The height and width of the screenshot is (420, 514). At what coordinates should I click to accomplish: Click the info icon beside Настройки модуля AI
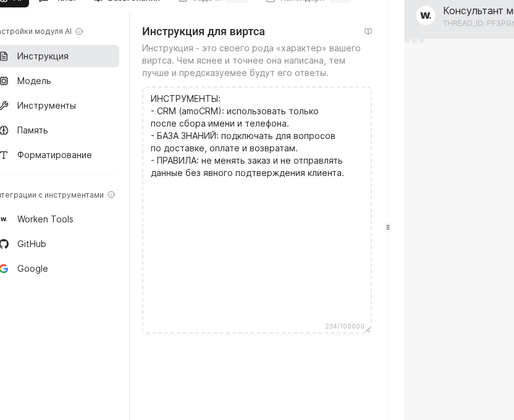pyautogui.click(x=79, y=31)
